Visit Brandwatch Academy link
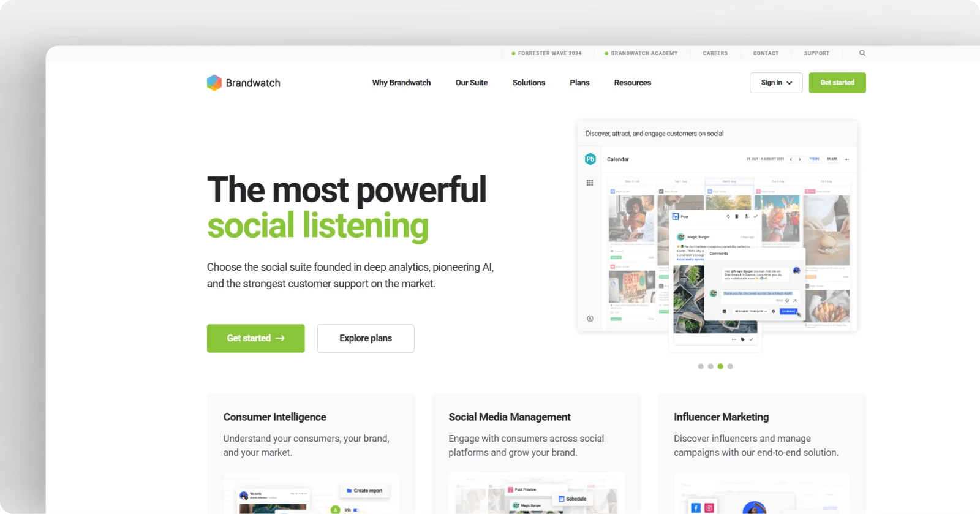Image resolution: width=980 pixels, height=514 pixels. (x=641, y=53)
